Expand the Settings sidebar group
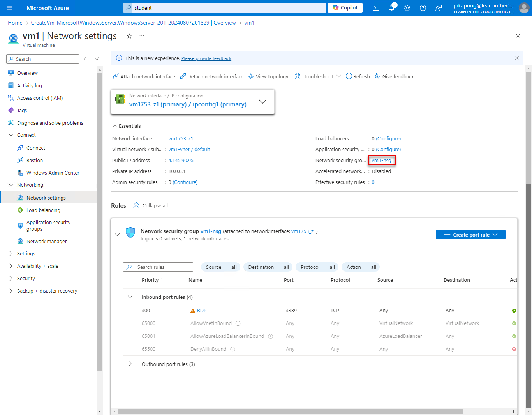 (x=11, y=254)
